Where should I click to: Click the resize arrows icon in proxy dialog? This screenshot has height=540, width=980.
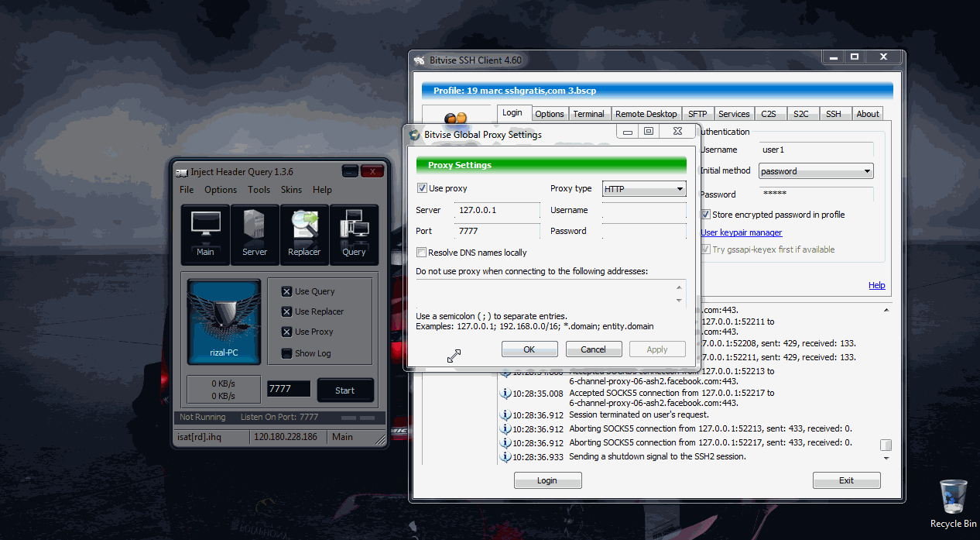pos(454,355)
